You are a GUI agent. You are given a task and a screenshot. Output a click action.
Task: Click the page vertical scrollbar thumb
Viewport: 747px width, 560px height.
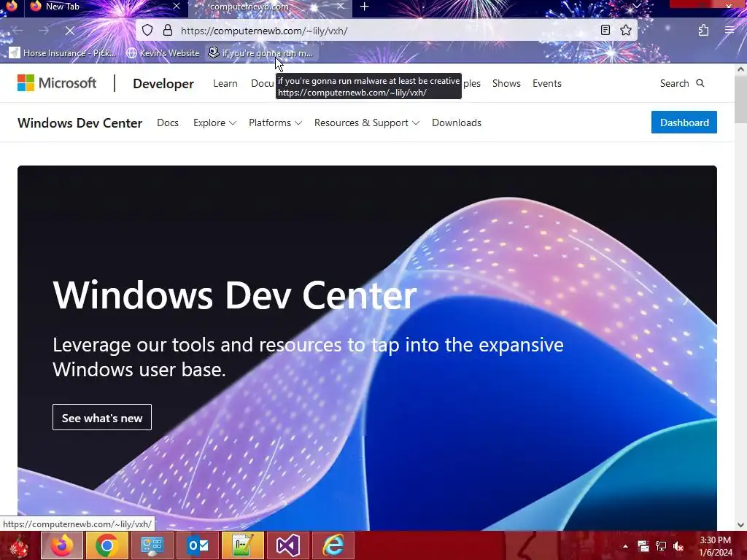(740, 99)
